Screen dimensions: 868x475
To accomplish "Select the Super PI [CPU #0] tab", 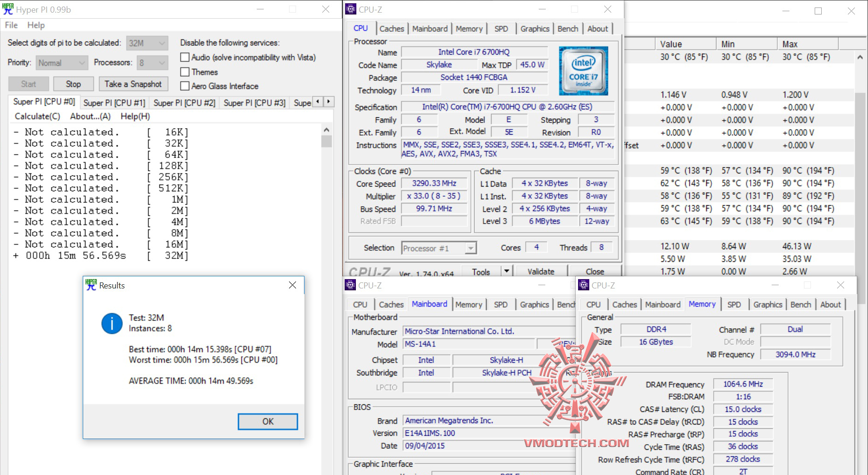I will (x=44, y=102).
